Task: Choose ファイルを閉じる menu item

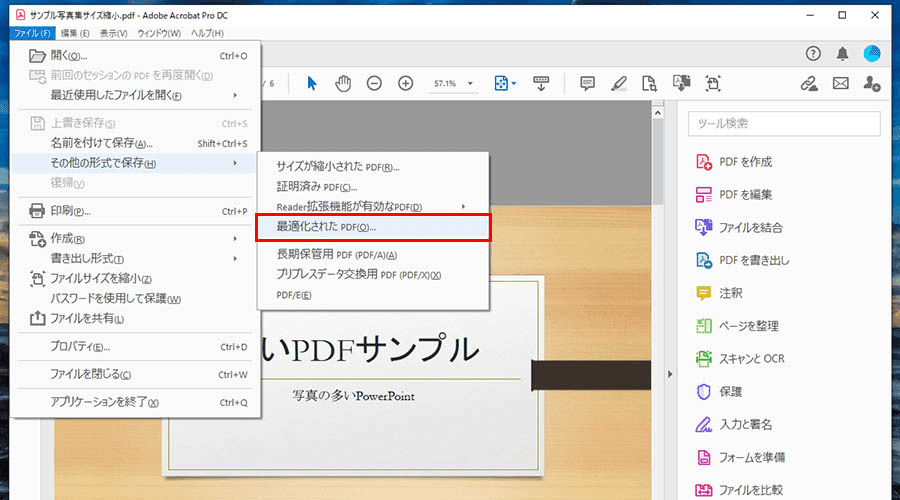Action: click(135, 374)
